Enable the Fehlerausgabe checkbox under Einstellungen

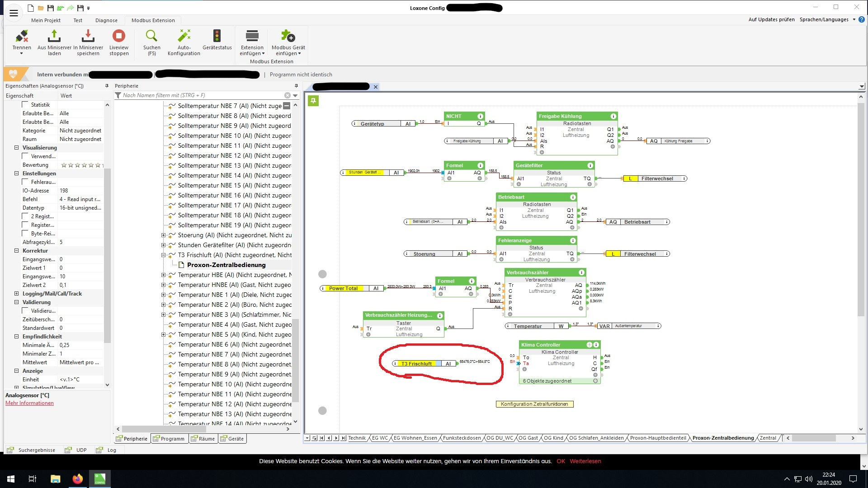click(25, 182)
